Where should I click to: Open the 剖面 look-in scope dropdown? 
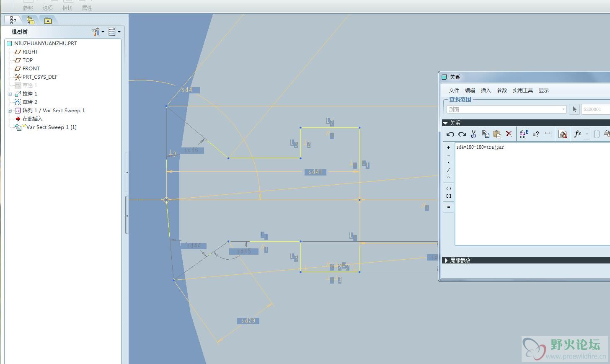[x=507, y=109]
